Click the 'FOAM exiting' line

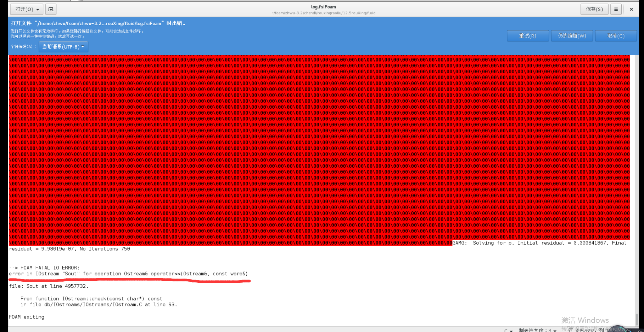pos(27,317)
